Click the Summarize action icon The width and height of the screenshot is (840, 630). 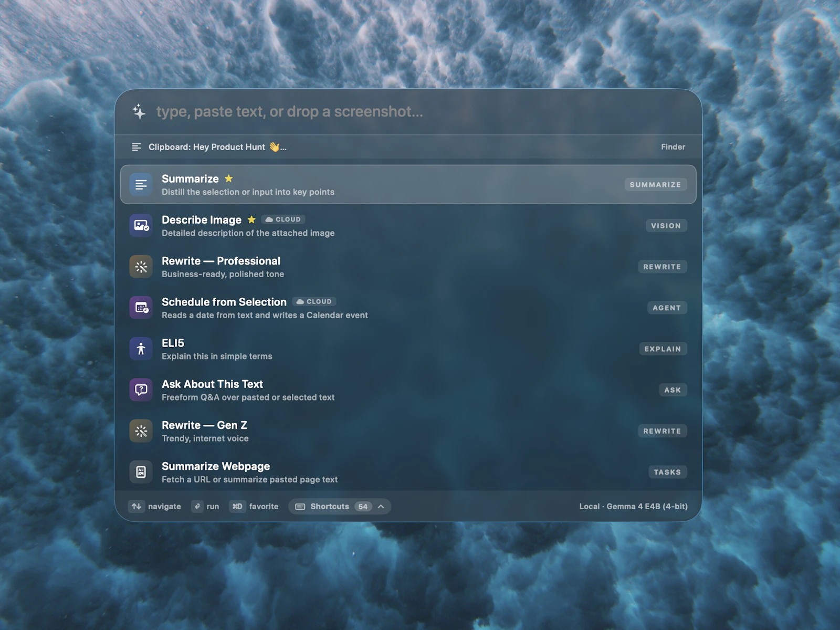(141, 184)
